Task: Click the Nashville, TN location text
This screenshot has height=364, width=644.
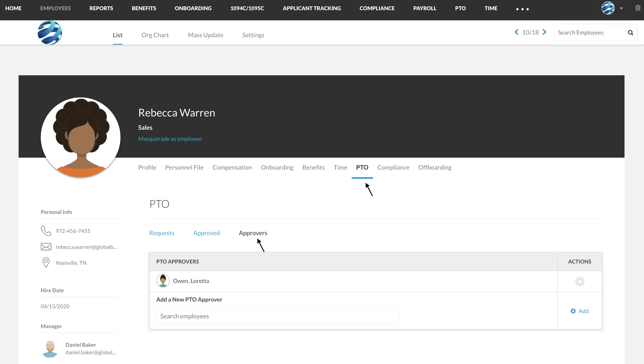Action: tap(71, 263)
